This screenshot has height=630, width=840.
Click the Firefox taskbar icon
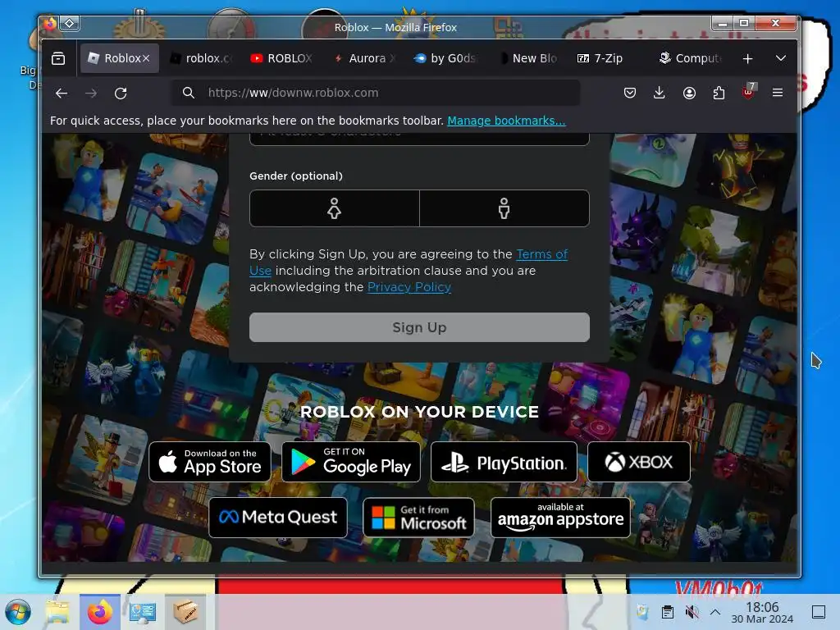99,612
